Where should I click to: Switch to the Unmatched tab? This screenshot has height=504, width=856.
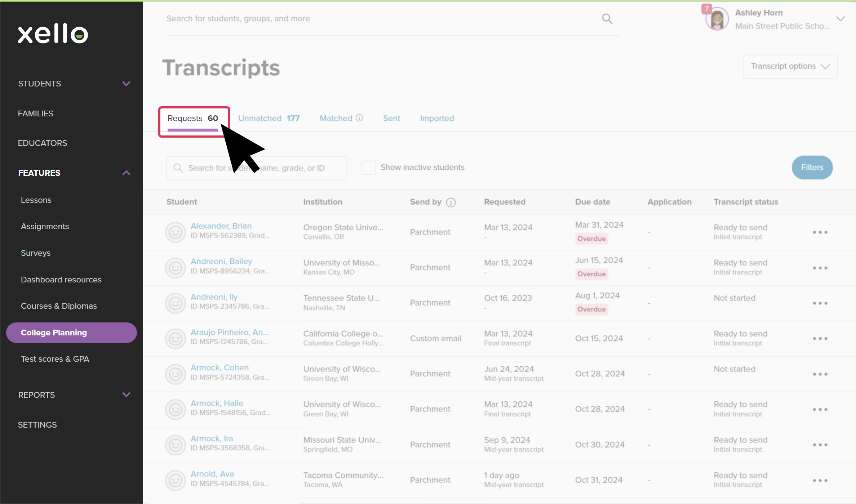click(260, 118)
